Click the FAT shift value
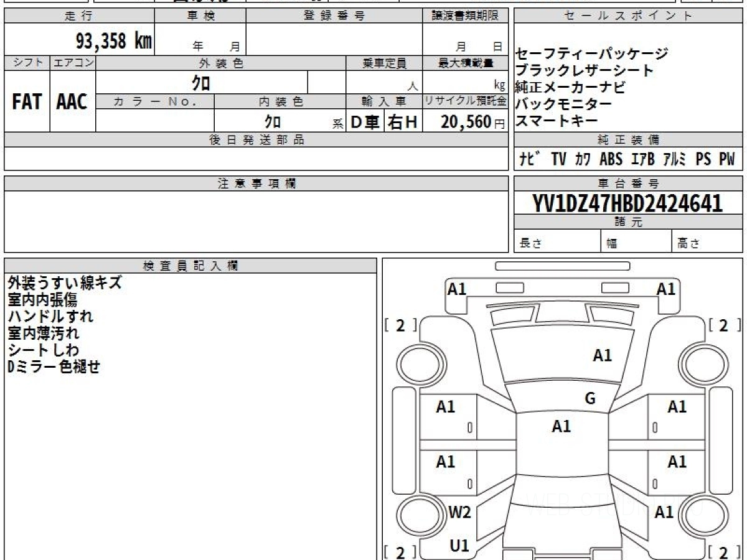Image resolution: width=747 pixels, height=560 pixels. 27,101
